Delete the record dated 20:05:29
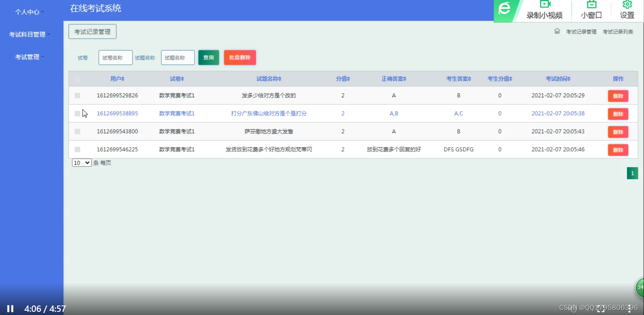Screen dimensions: 644x315 pos(618,96)
